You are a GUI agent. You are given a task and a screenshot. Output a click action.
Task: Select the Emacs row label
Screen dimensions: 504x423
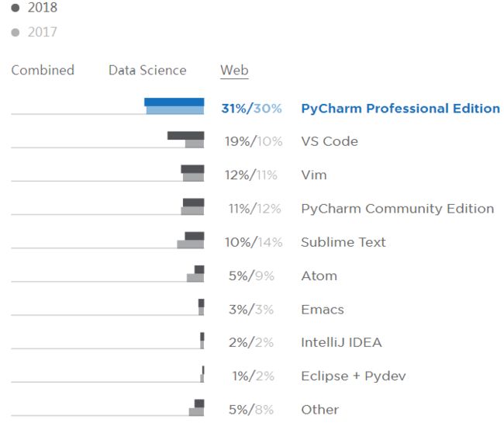(x=323, y=310)
